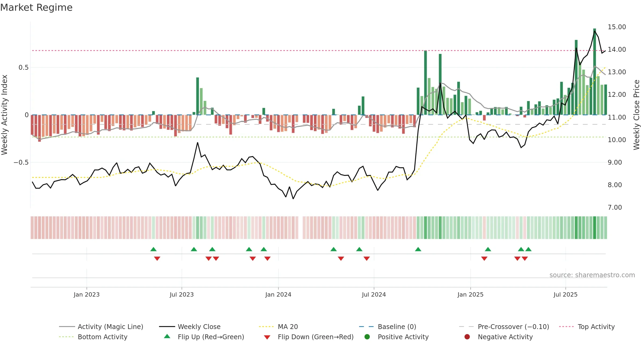Viewport: 644px width, 362px height.
Task: Click the tallest green activity bar in 2025
Action: pyautogui.click(x=595, y=72)
